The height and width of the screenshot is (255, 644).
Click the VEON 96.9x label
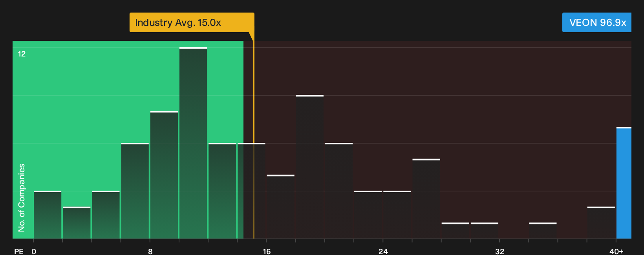597,22
